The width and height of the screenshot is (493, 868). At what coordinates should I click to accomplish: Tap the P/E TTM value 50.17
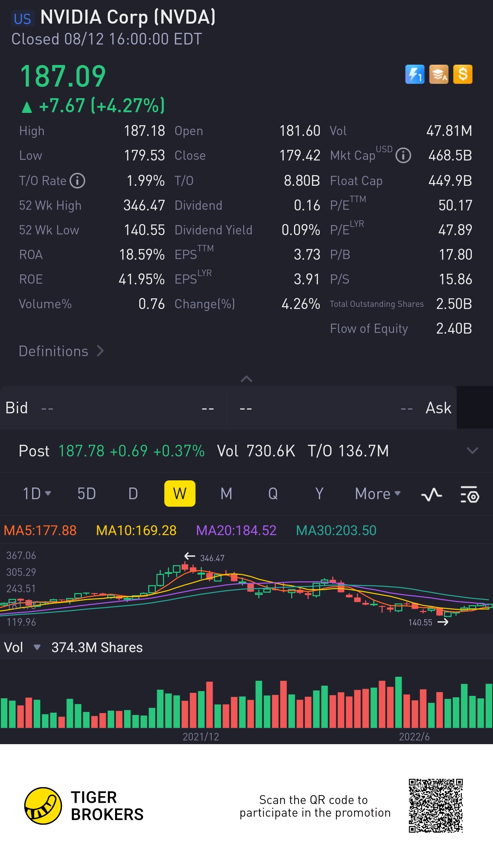(x=455, y=205)
